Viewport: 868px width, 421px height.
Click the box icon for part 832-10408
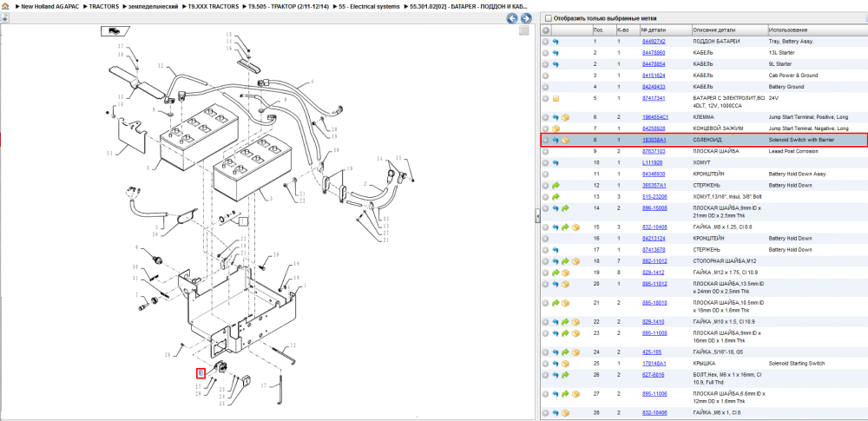coord(575,227)
